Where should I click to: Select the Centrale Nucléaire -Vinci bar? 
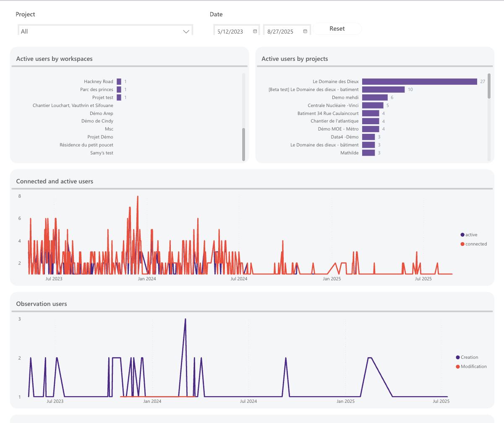tap(373, 105)
